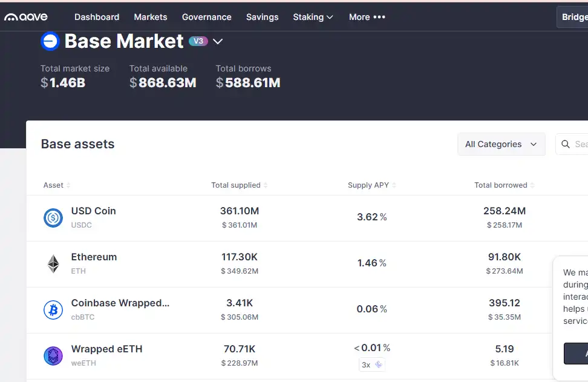Click the USD Coin asset icon
The width and height of the screenshot is (588, 382).
click(x=53, y=218)
